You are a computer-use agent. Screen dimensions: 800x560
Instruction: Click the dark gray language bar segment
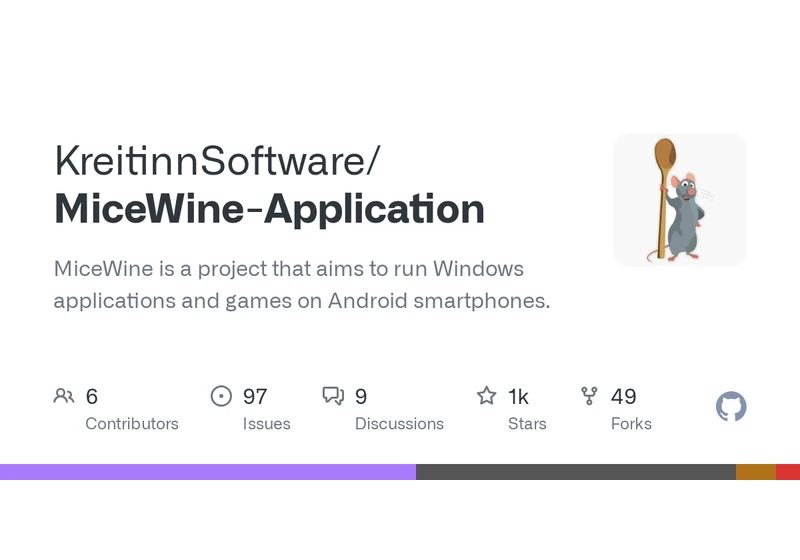tap(576, 472)
